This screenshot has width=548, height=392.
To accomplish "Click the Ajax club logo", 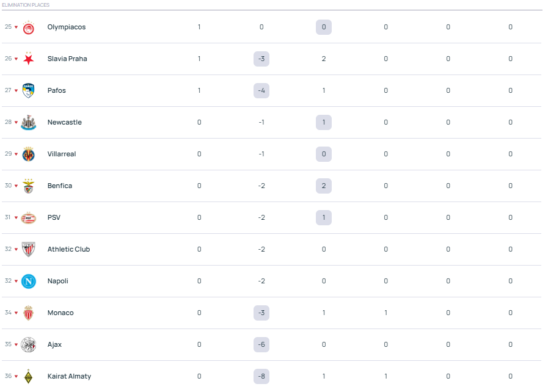I will [29, 345].
